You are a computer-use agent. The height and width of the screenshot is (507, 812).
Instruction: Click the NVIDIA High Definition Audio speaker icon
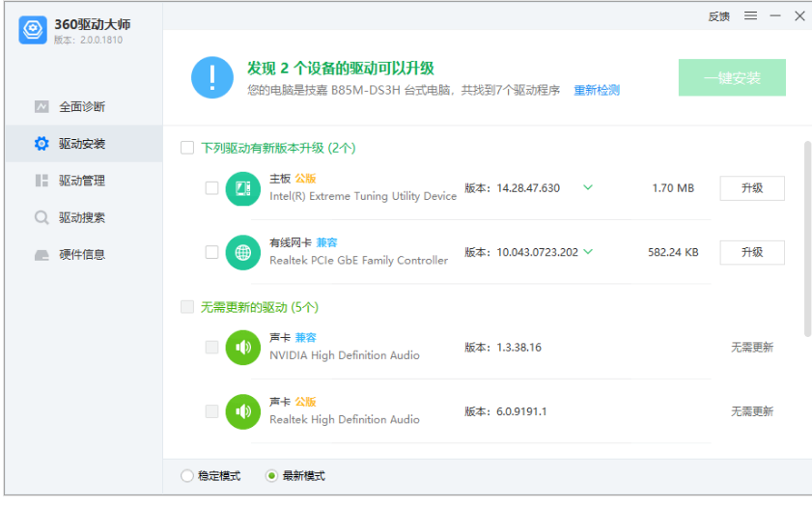[x=242, y=348]
